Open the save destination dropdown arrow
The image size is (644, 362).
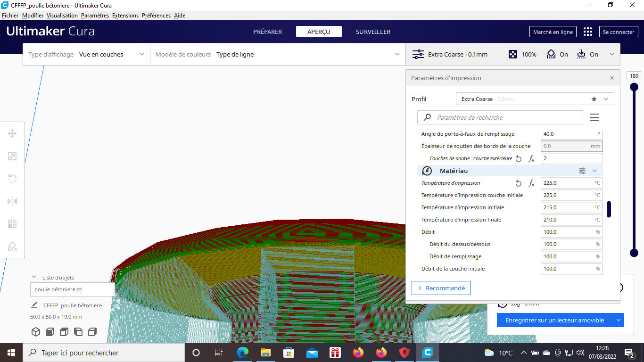(x=618, y=320)
